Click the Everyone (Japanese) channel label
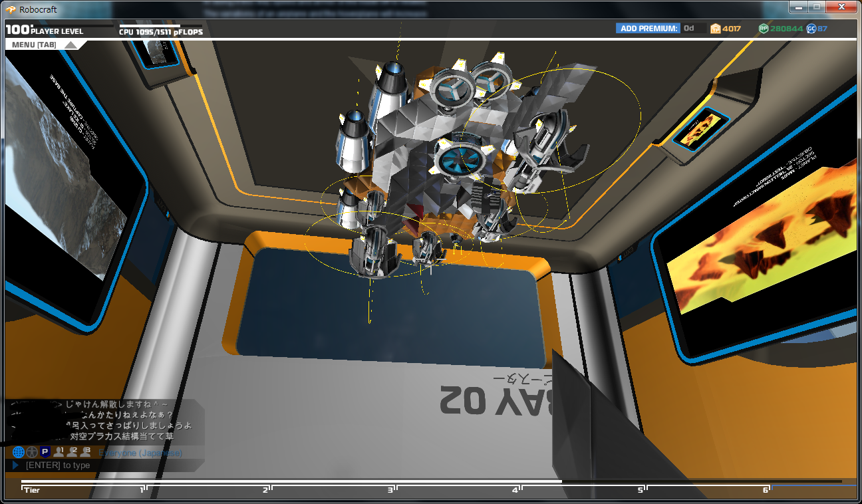 (140, 453)
